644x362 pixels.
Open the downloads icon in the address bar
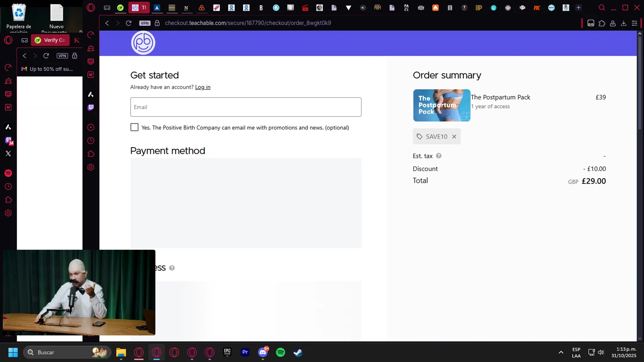pyautogui.click(x=623, y=23)
